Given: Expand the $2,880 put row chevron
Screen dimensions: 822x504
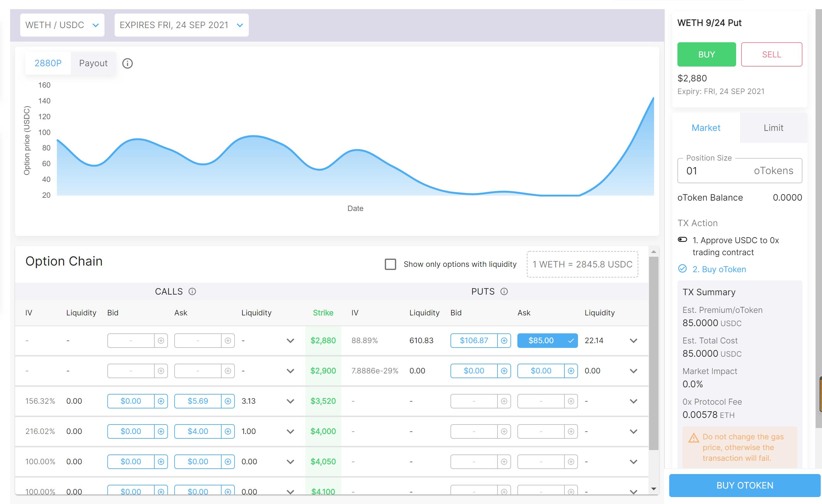Looking at the screenshot, I should (634, 341).
